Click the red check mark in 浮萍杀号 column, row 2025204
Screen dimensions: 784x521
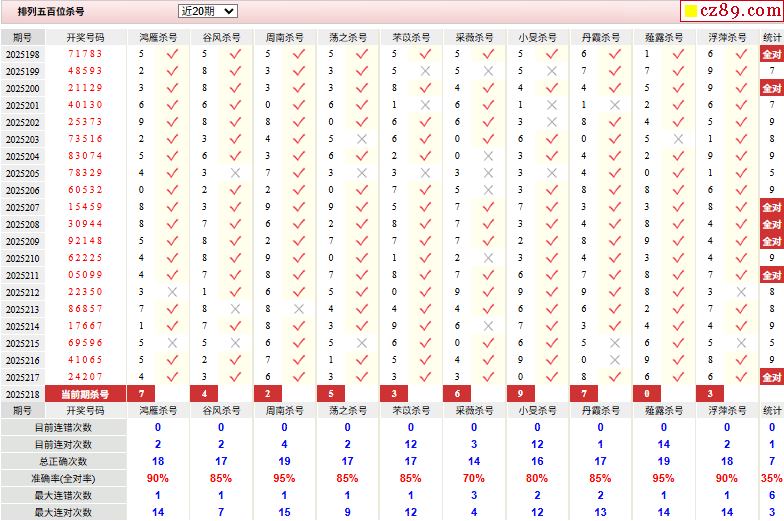click(741, 156)
